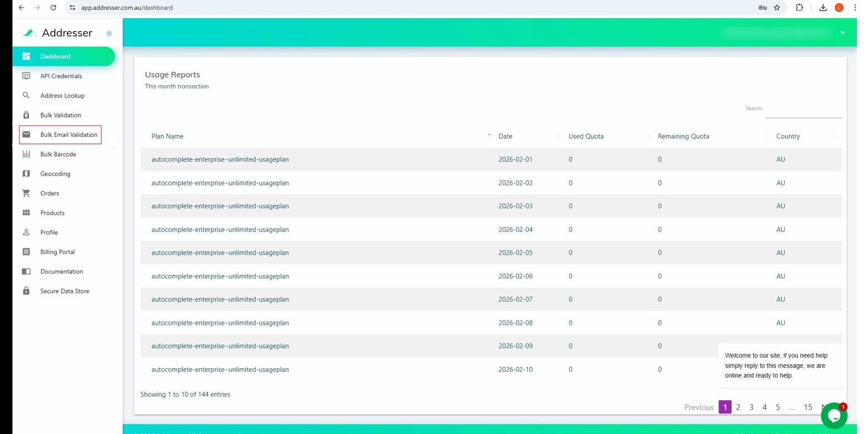This screenshot has height=434, width=868.
Task: Click the Secure Data Store lock icon
Action: pyautogui.click(x=26, y=291)
